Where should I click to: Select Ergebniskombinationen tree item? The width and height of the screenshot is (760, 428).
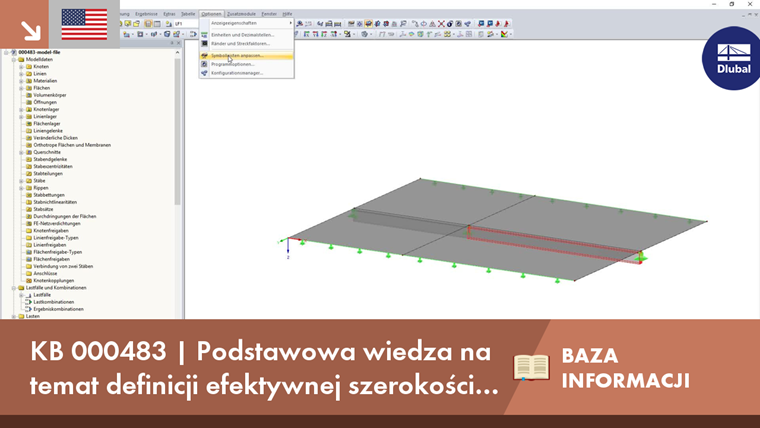tap(58, 309)
